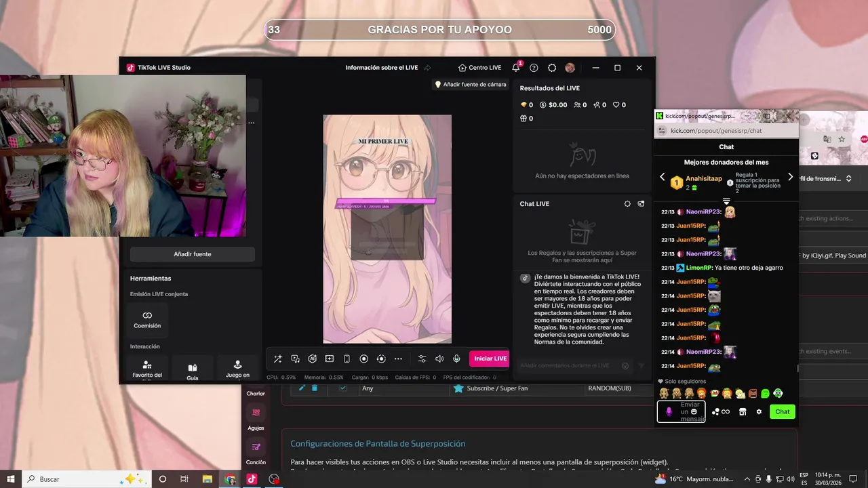Open the Chrome taskbar icon
This screenshot has width=868, height=488.
pyautogui.click(x=230, y=479)
